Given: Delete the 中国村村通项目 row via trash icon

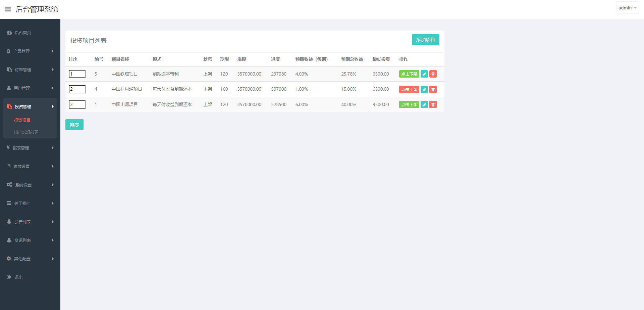Looking at the screenshot, I should coord(433,89).
